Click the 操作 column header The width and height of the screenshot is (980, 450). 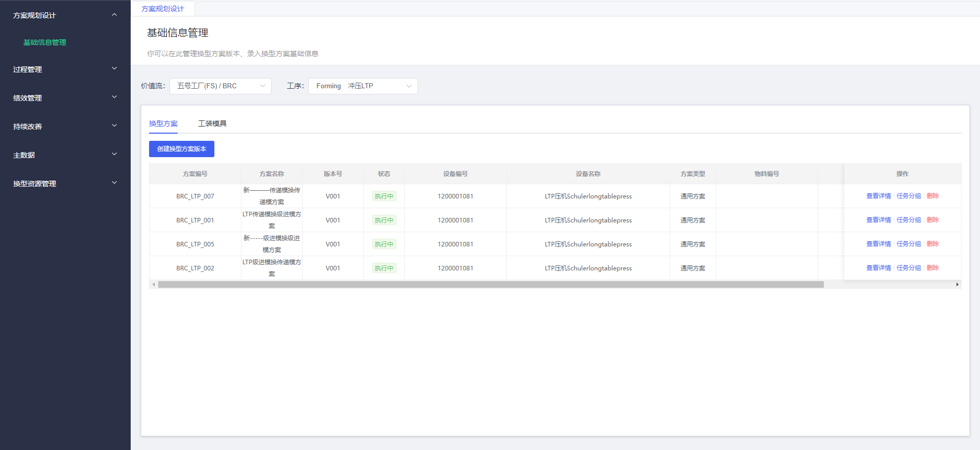(902, 174)
